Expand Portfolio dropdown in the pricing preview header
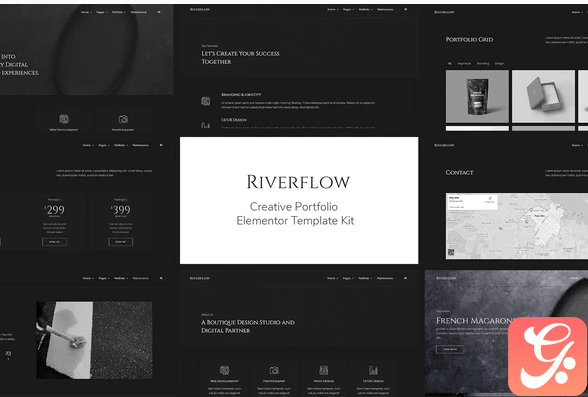 121,145
